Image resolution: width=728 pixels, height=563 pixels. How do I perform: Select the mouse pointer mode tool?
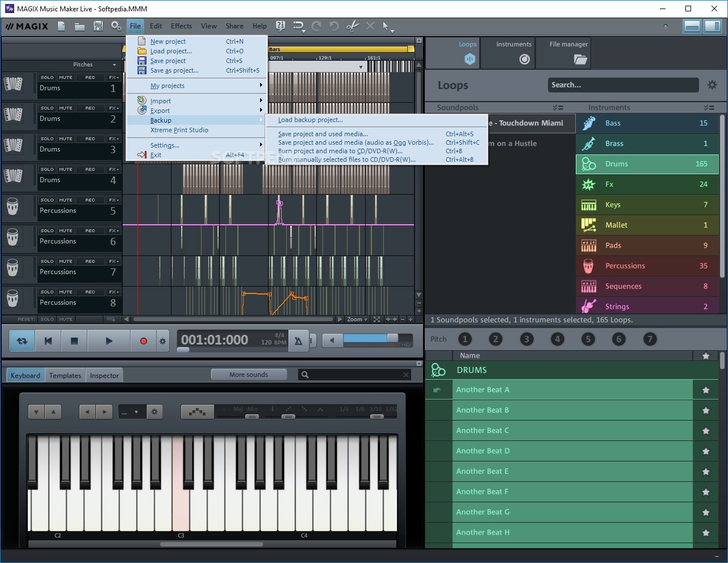[x=387, y=27]
